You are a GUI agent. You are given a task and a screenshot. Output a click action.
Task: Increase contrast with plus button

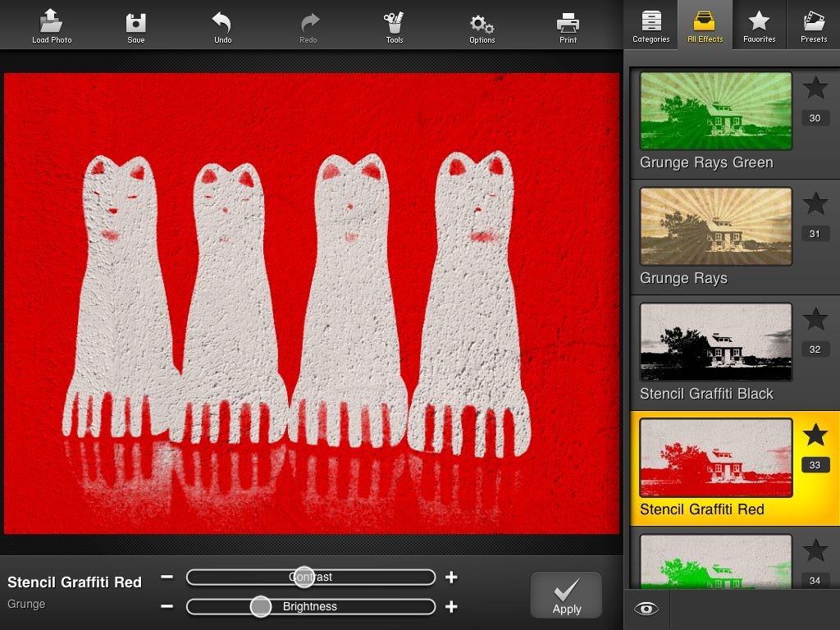(451, 577)
